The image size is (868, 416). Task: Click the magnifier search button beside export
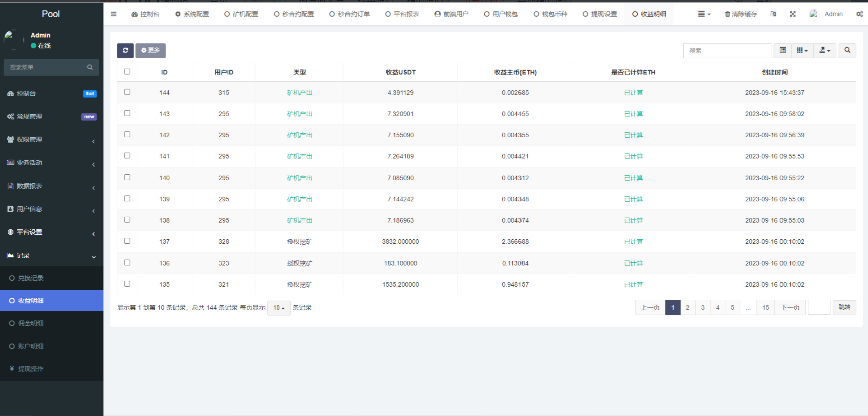847,50
